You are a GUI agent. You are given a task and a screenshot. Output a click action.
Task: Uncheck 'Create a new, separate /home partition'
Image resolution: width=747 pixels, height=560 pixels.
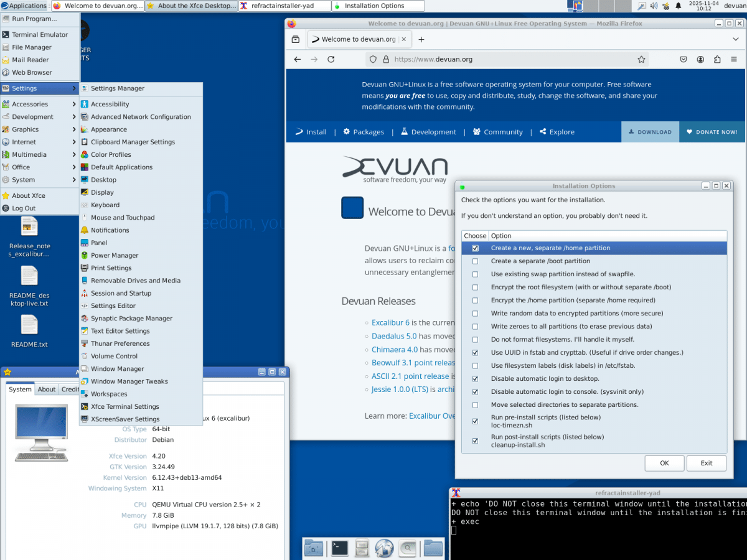[475, 248]
